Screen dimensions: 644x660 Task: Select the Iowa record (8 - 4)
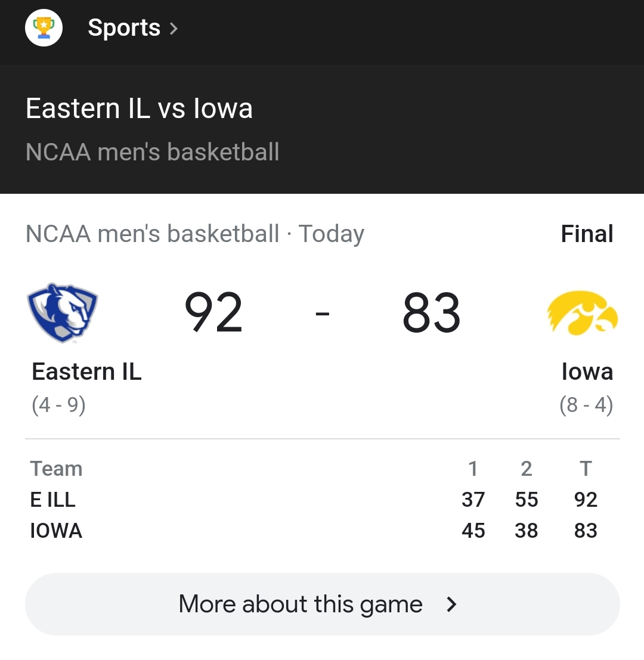[586, 405]
